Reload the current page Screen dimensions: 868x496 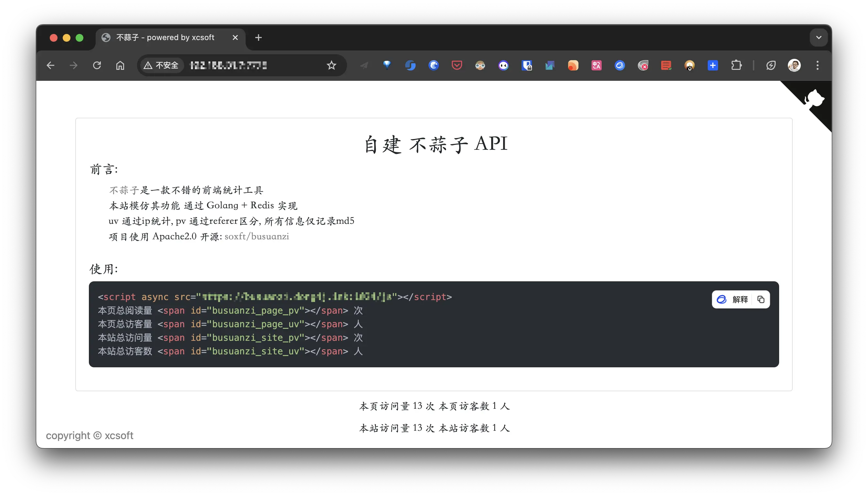point(97,65)
